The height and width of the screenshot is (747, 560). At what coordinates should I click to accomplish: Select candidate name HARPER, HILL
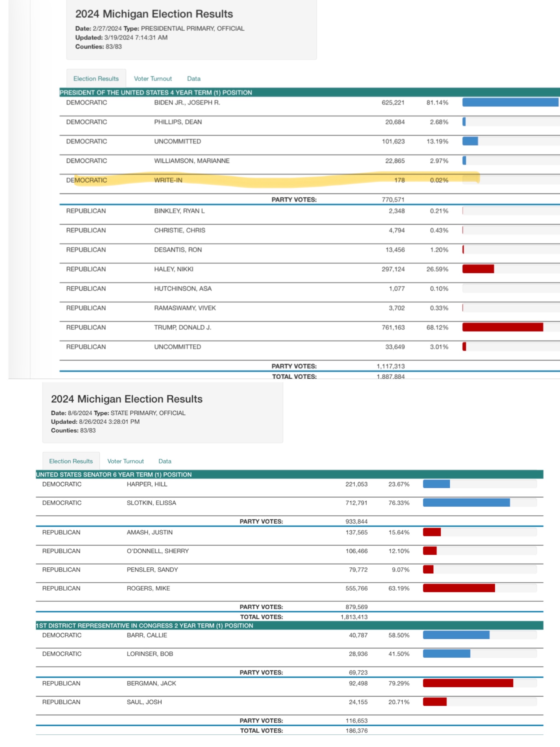(x=147, y=484)
